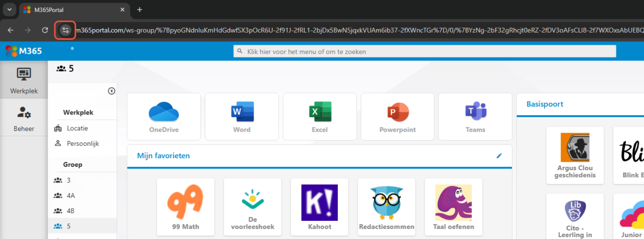Viewport: 644px width, 239px height.
Task: Select group 3 in the sidebar
Action: (82, 180)
